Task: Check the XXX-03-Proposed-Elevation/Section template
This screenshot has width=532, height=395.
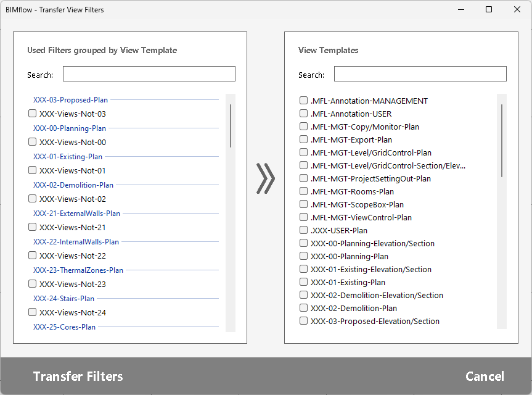Action: (x=304, y=321)
